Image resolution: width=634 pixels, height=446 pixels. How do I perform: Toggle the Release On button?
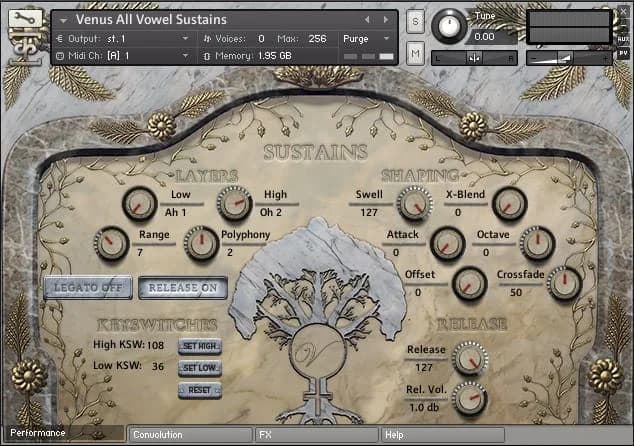click(182, 288)
